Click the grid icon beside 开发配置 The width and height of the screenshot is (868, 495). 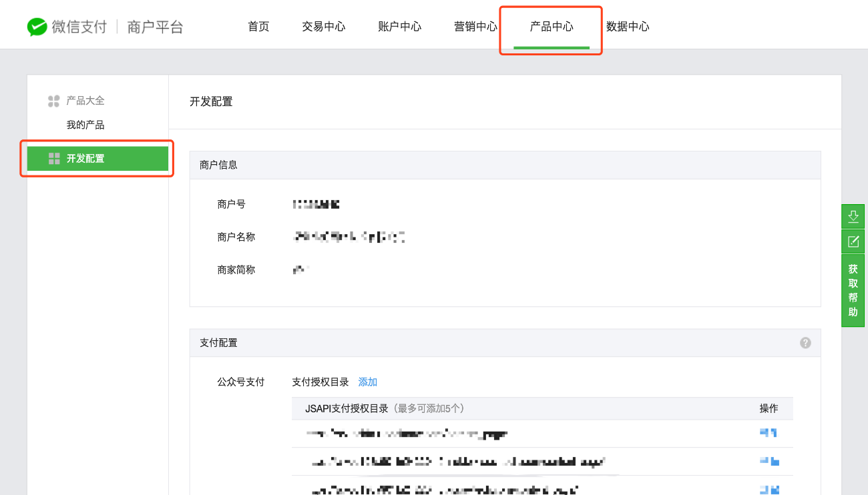tap(54, 159)
